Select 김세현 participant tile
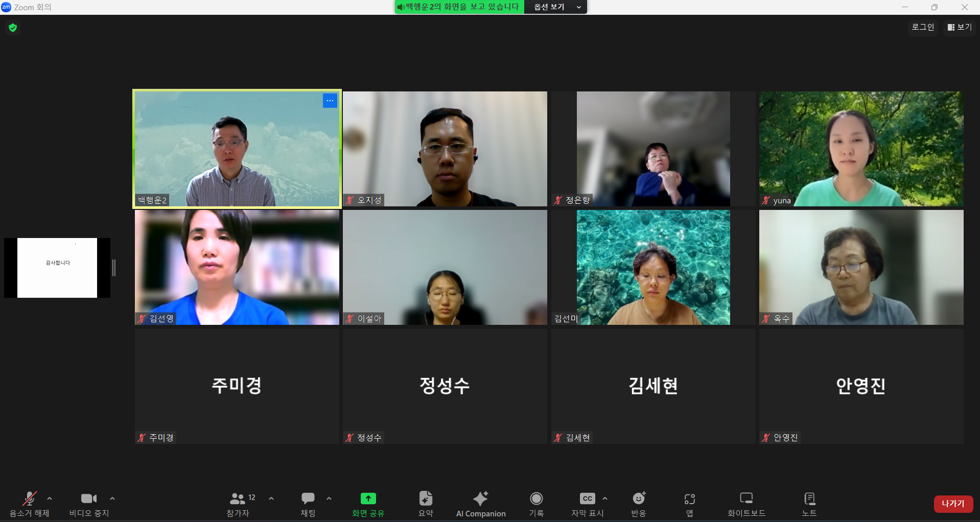The height and width of the screenshot is (522, 980). click(x=653, y=386)
